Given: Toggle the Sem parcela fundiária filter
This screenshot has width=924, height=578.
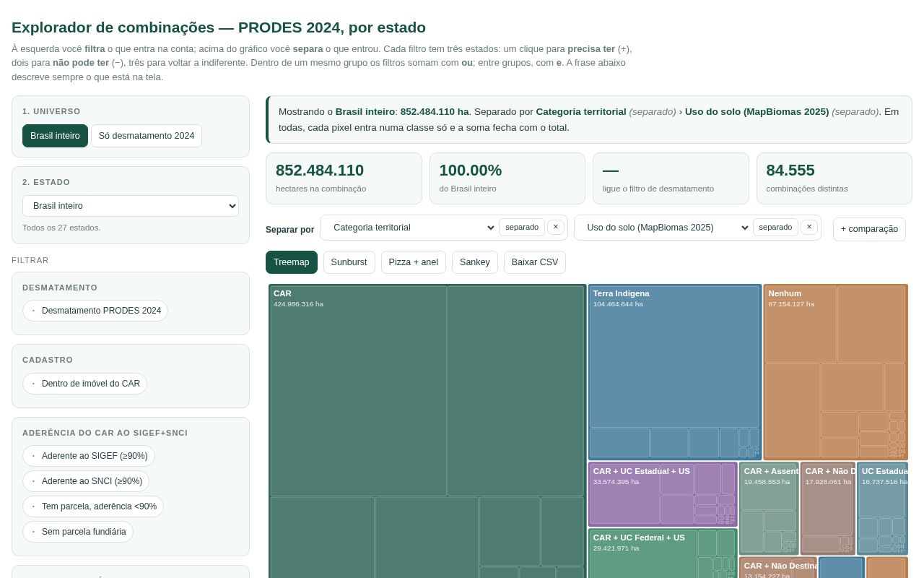Looking at the screenshot, I should [78, 532].
